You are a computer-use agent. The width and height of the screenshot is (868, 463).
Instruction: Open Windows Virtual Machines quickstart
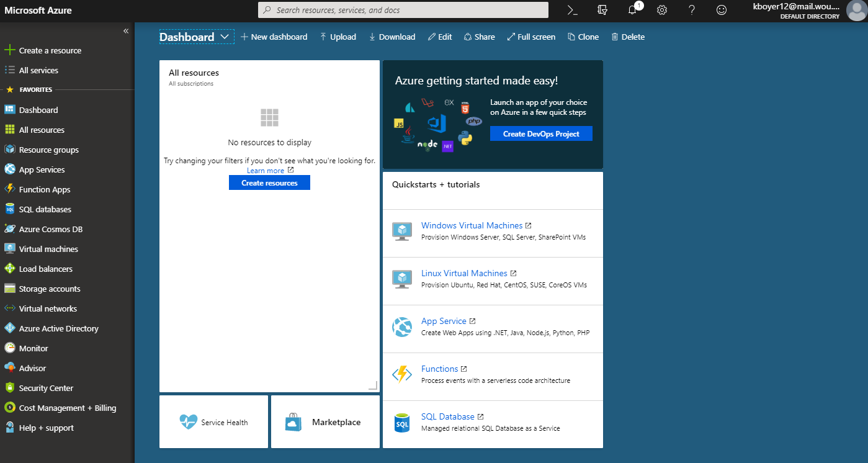click(x=472, y=225)
